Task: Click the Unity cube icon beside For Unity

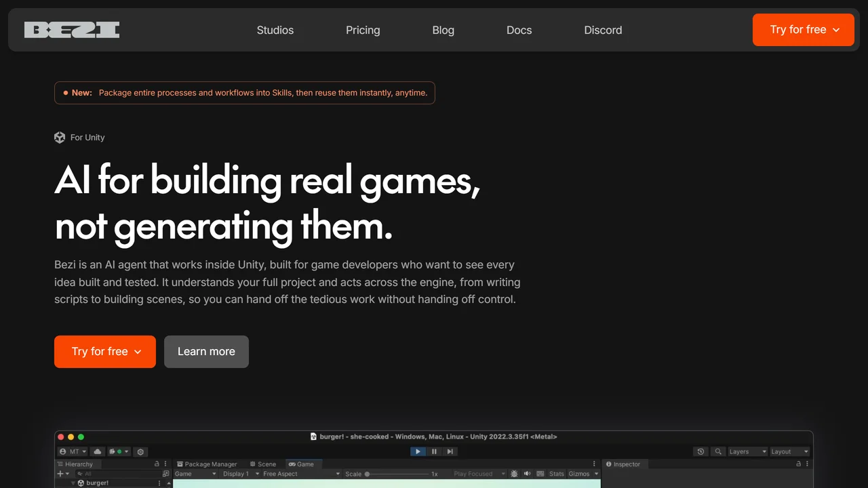Action: click(x=60, y=138)
